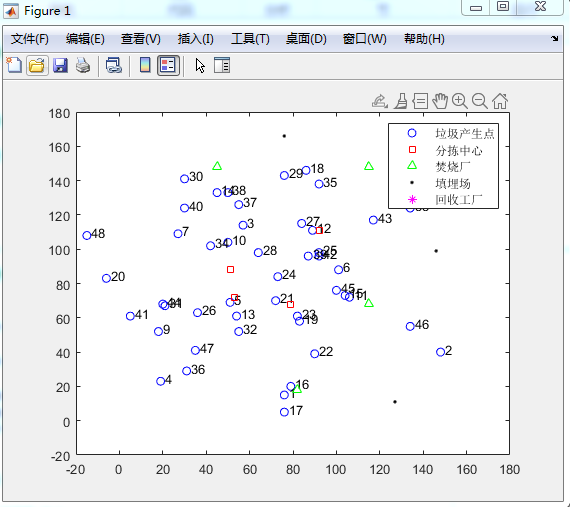The image size is (570, 507).
Task: Save figure using floppy disk icon
Action: pyautogui.click(x=60, y=66)
